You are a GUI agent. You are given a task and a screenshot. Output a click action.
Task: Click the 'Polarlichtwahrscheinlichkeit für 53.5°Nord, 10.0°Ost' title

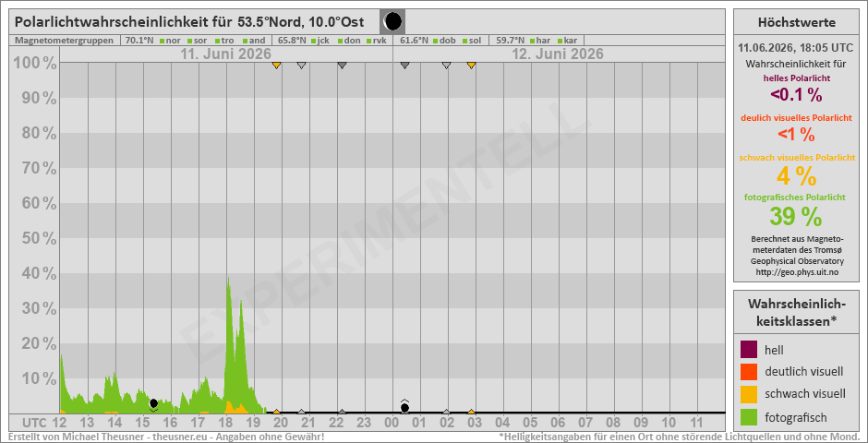pyautogui.click(x=189, y=21)
